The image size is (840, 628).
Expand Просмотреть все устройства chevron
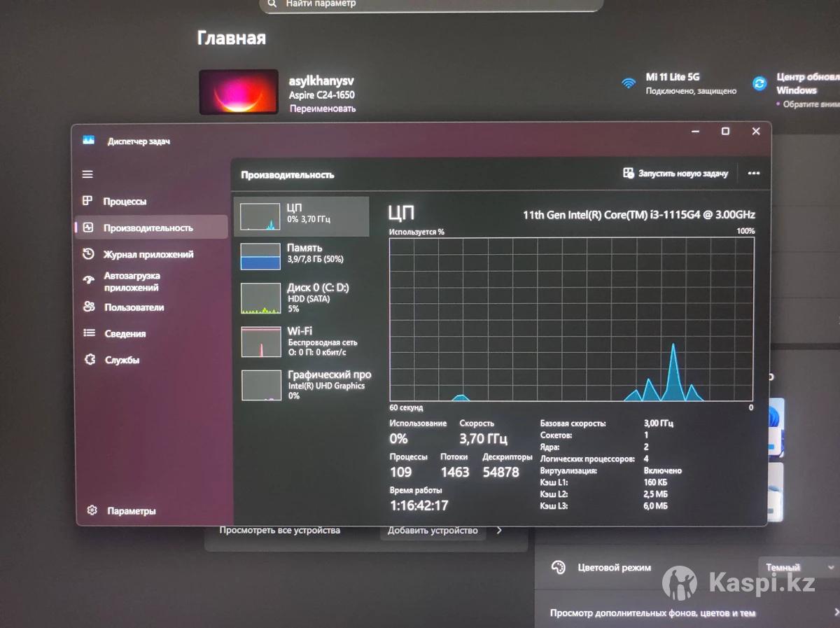click(499, 531)
